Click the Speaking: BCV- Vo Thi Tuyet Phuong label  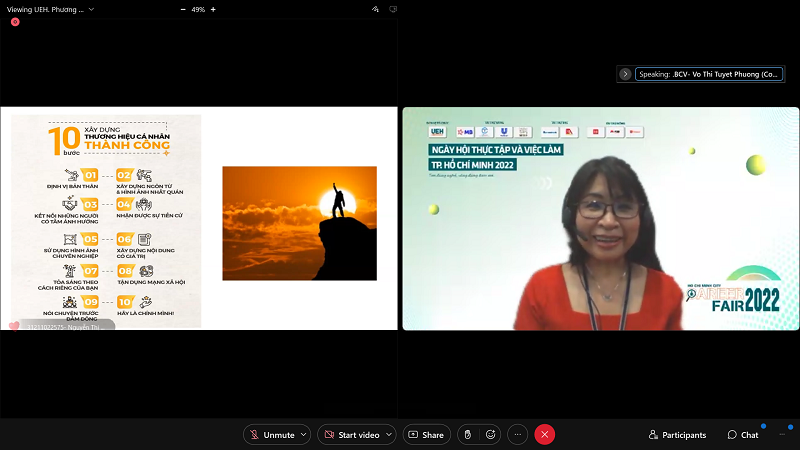click(x=709, y=74)
